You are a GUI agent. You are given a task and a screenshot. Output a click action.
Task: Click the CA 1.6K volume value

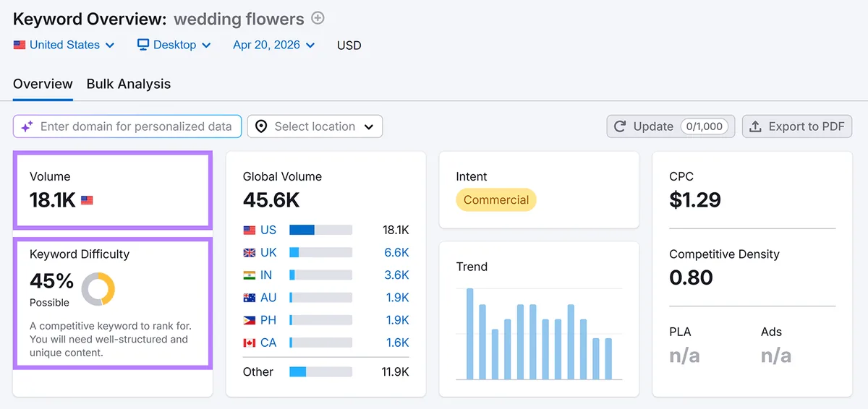click(397, 342)
